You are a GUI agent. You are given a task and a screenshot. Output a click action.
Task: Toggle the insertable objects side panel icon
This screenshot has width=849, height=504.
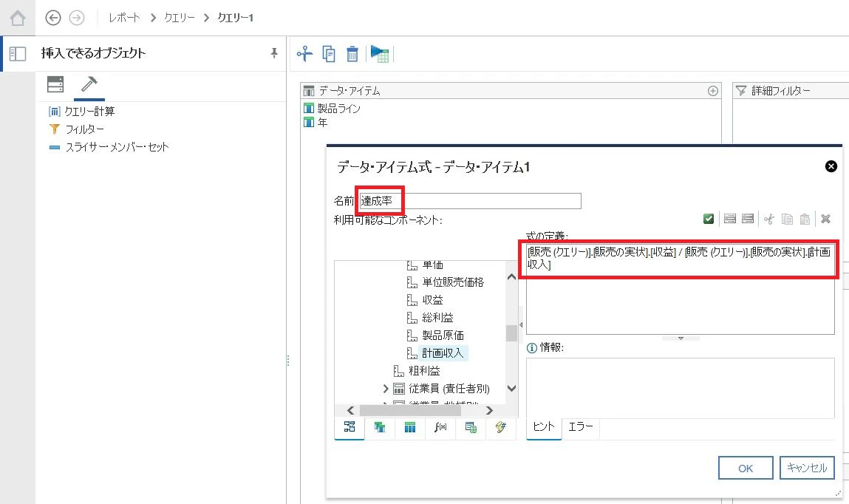click(x=18, y=54)
